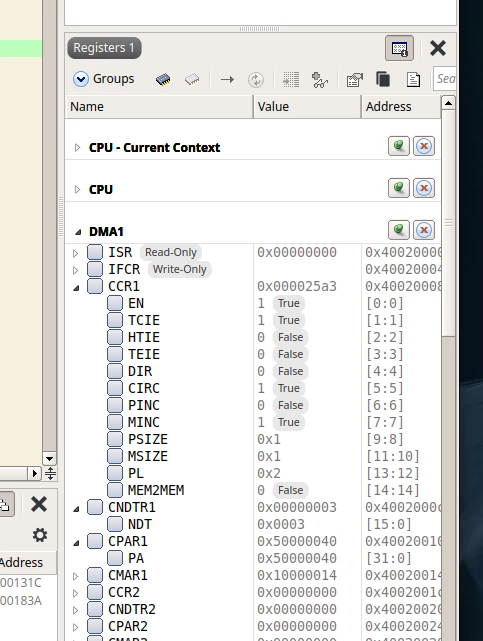Screen dimensions: 483x641
Task: Collapse the DMA1 group
Action: (x=78, y=232)
